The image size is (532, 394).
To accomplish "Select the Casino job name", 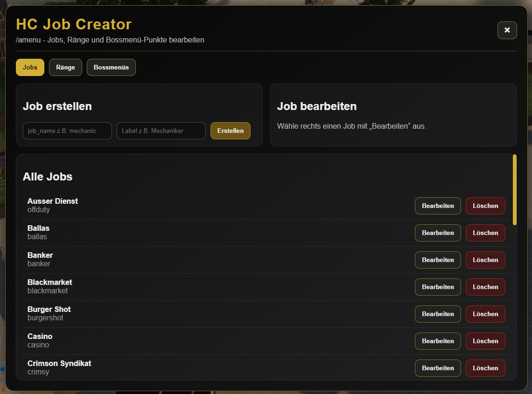I will (40, 336).
